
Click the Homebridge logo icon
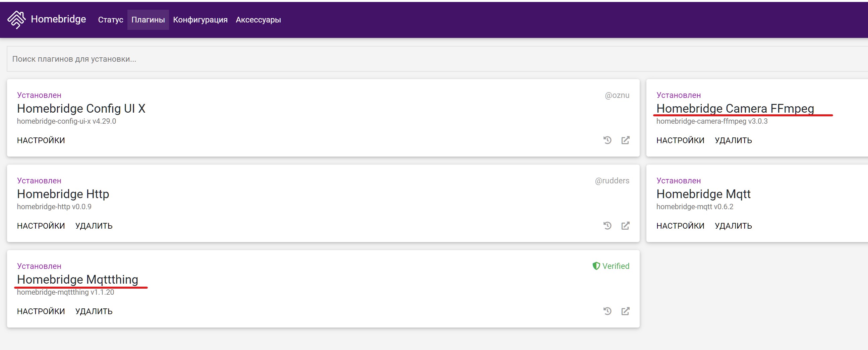coord(16,19)
